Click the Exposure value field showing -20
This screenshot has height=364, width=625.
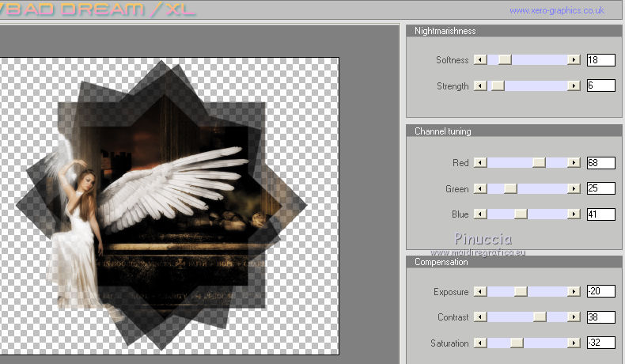point(601,291)
